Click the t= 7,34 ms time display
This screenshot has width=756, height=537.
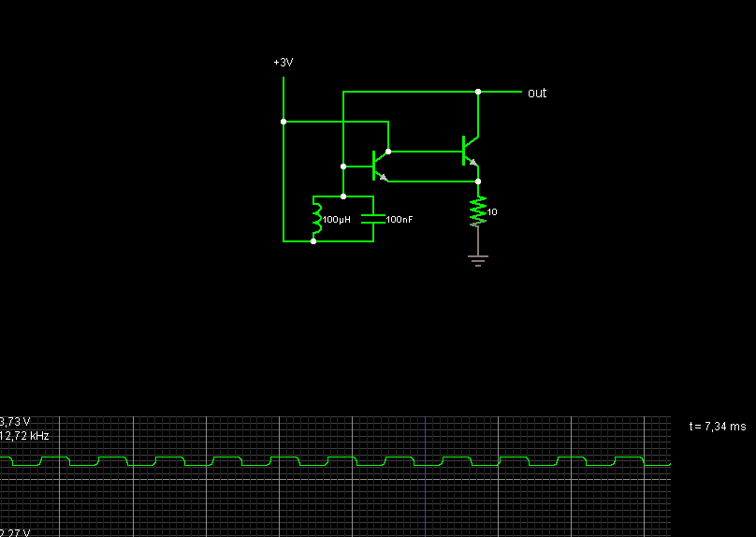[718, 426]
